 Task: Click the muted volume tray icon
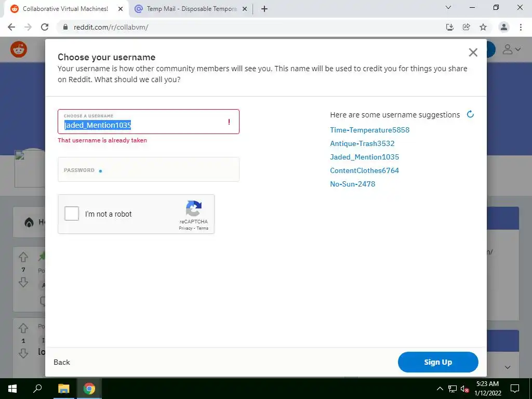(x=465, y=389)
